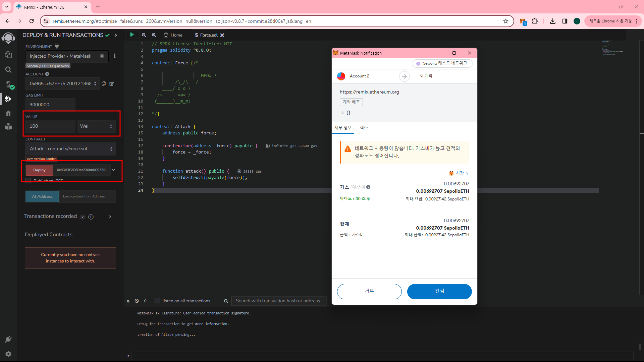Click the Deploy button

pos(39,170)
